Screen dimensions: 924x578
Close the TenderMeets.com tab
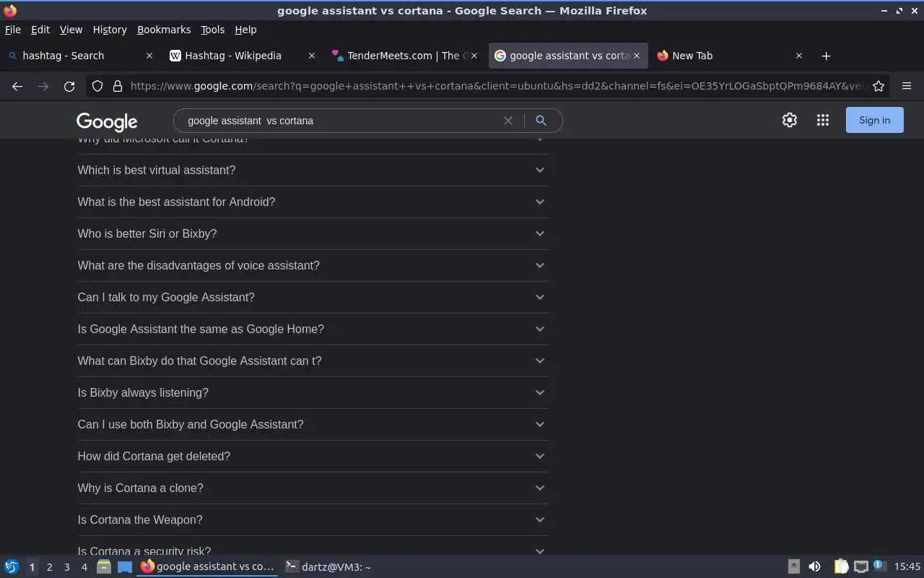[474, 56]
